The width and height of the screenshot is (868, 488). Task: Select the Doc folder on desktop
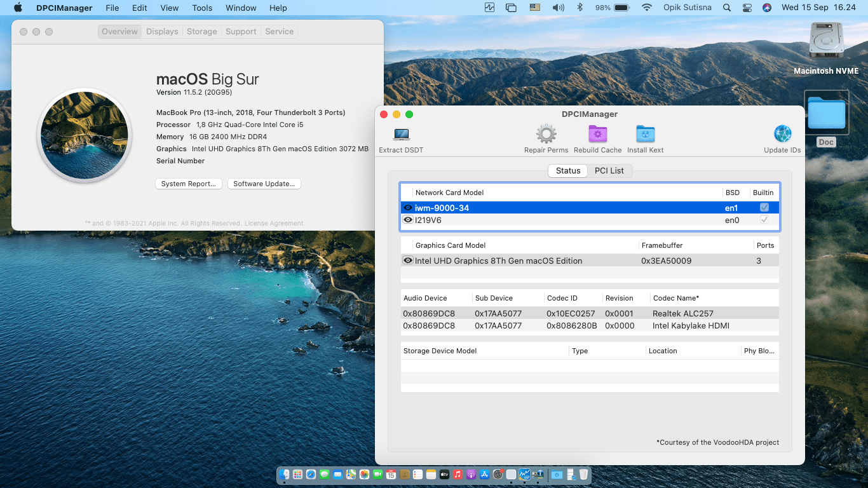tap(826, 113)
